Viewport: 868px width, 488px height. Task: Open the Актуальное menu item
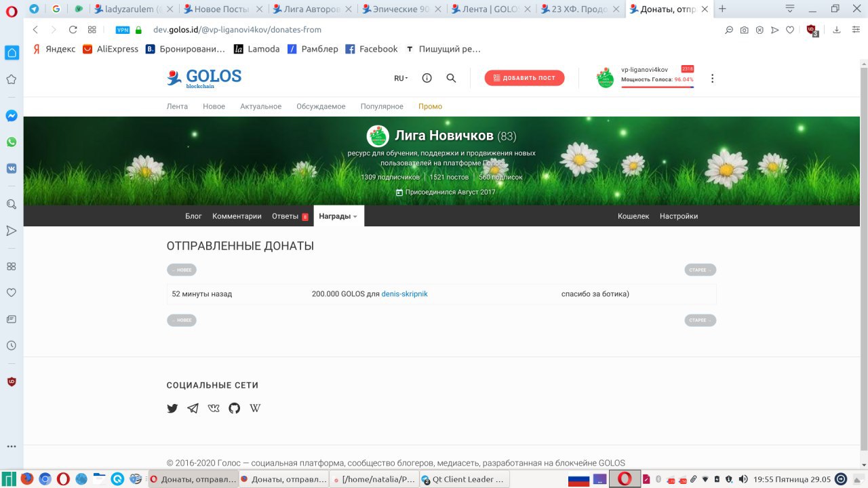click(x=260, y=106)
